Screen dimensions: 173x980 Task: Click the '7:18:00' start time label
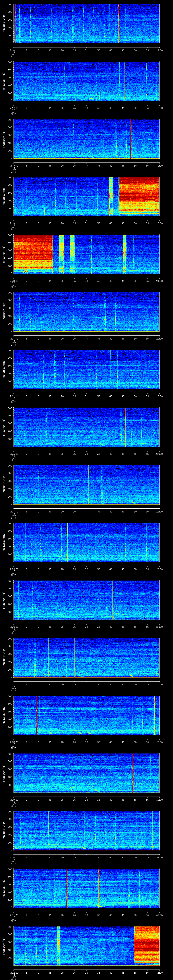[x=14, y=166]
